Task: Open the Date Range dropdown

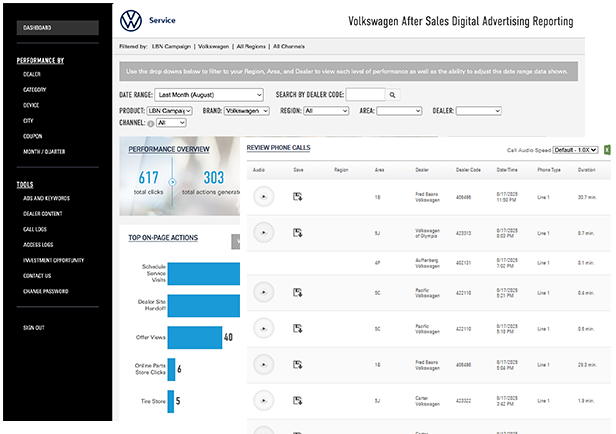Action: click(209, 95)
